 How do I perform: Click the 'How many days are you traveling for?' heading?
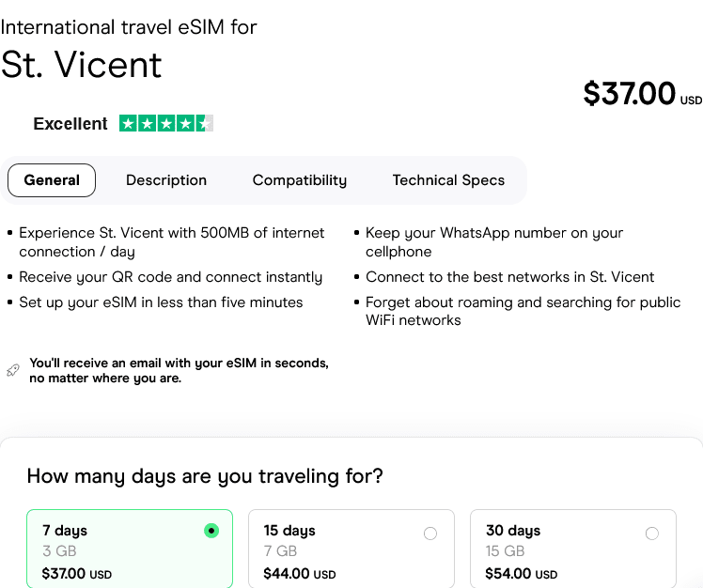[x=205, y=476]
